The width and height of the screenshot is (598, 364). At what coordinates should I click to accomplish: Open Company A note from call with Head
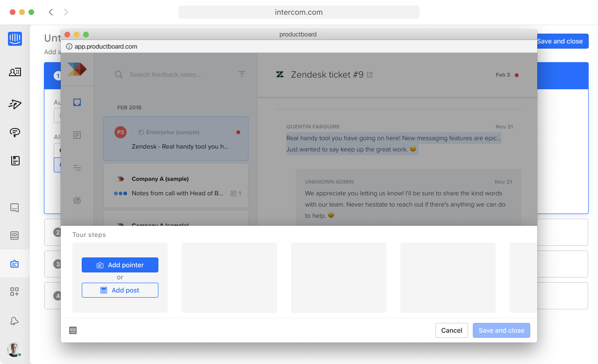coord(176,186)
